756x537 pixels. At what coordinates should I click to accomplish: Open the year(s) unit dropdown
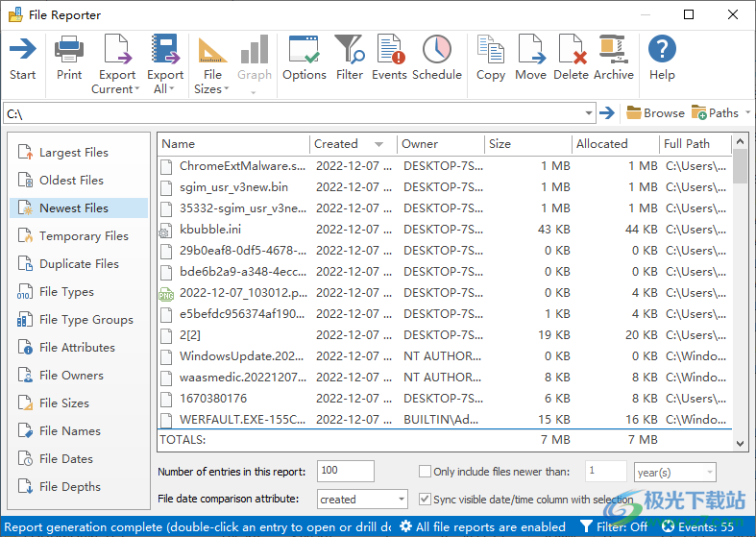[x=675, y=473]
